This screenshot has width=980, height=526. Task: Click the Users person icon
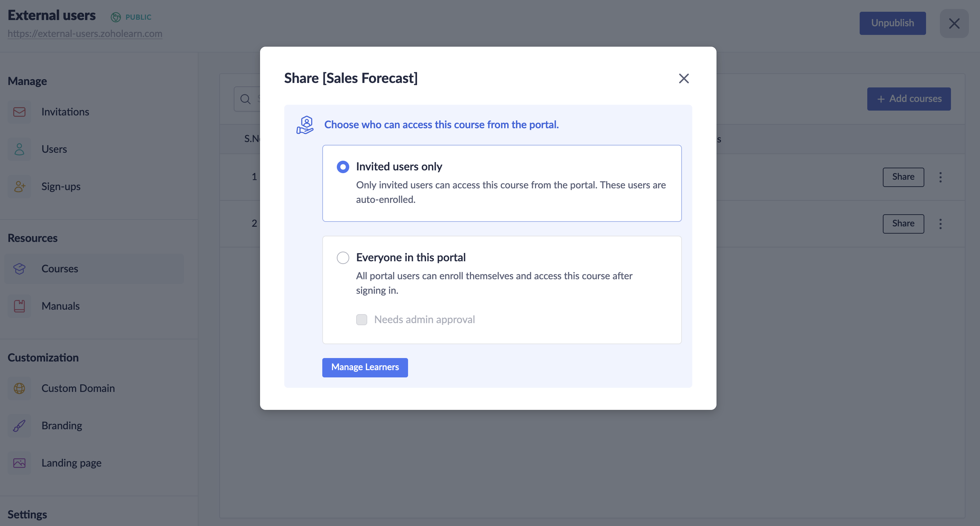19,149
